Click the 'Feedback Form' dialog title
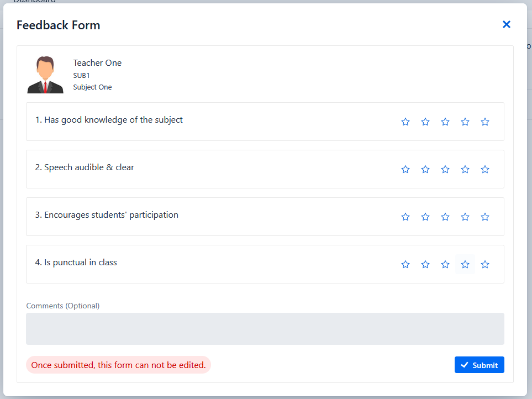The image size is (532, 399). 58,25
